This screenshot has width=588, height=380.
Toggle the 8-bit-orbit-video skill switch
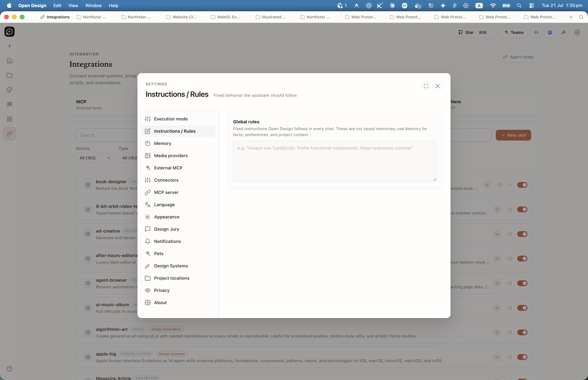point(522,210)
